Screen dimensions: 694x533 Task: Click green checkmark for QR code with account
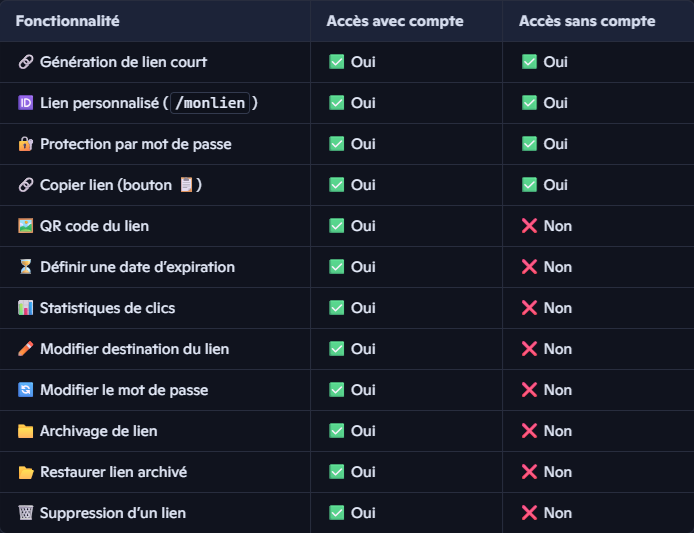tap(337, 226)
